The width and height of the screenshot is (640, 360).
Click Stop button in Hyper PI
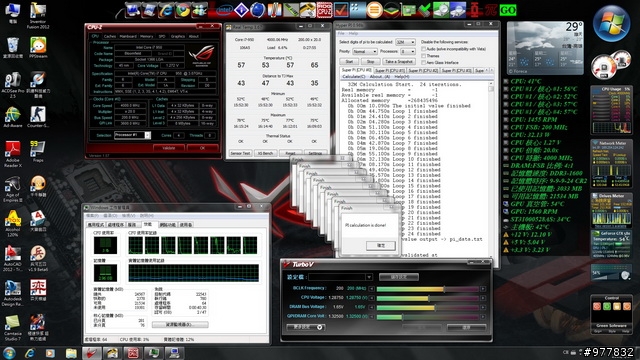click(x=370, y=61)
